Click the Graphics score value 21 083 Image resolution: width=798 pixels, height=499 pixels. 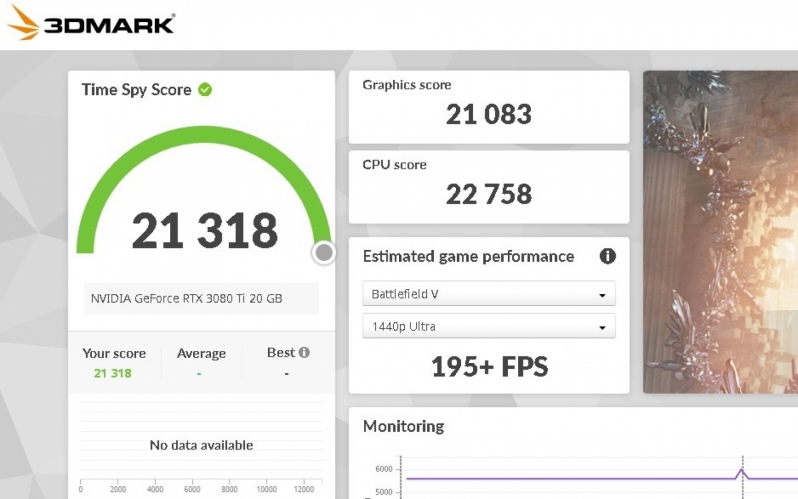(489, 114)
